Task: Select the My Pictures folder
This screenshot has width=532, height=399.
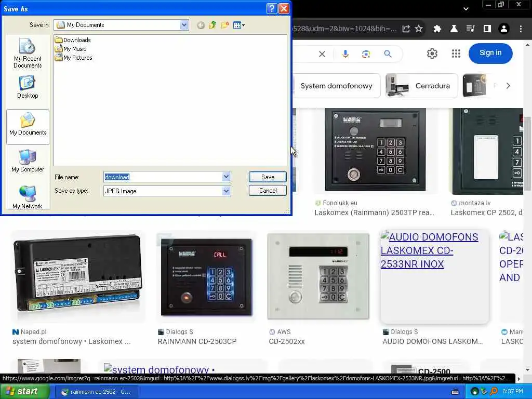Action: (74, 58)
